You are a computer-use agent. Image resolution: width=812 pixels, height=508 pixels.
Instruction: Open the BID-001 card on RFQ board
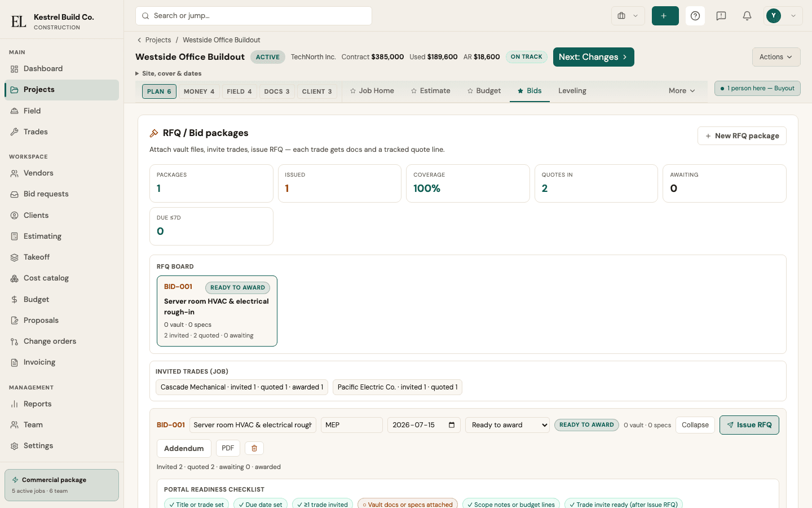(x=217, y=311)
